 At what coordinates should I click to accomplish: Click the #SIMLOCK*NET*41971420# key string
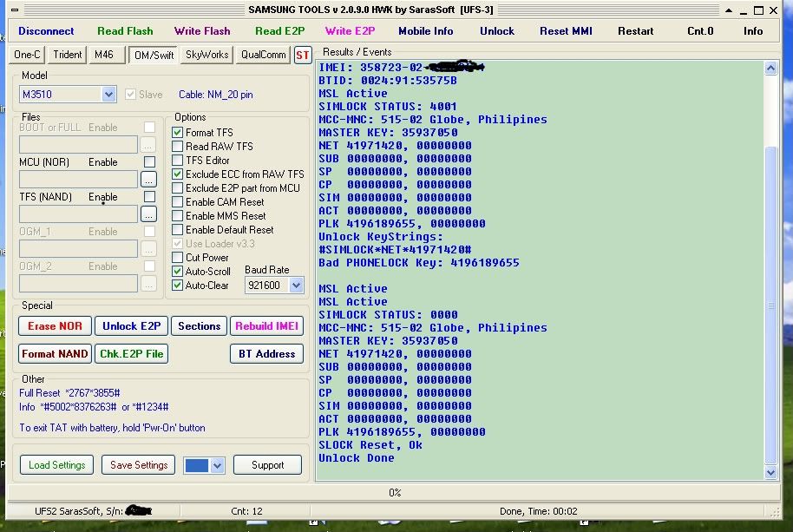pos(395,250)
